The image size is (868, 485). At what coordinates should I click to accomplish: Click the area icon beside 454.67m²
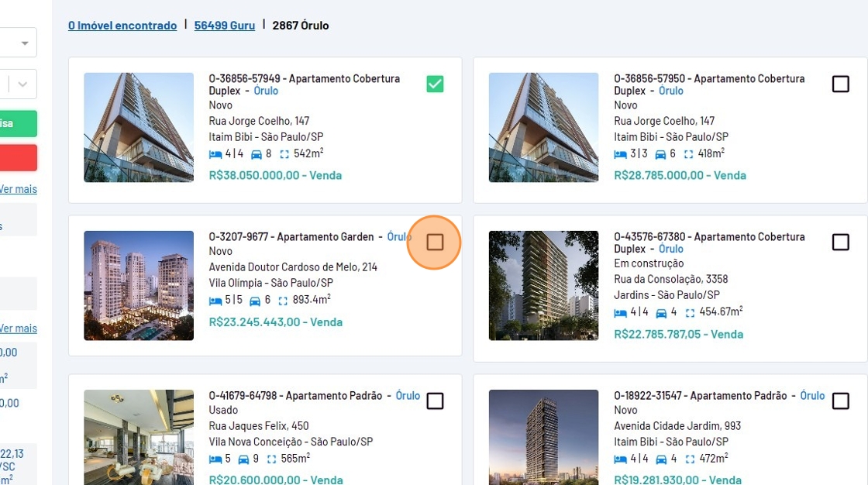tap(689, 313)
